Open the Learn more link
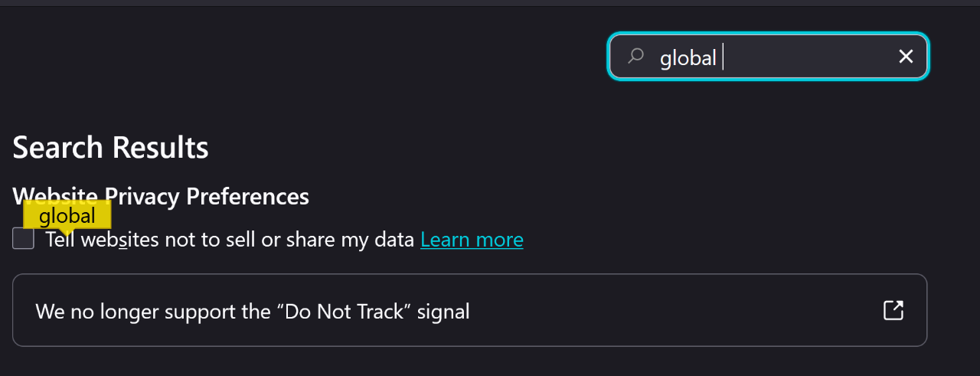The height and width of the screenshot is (376, 980). coord(472,240)
